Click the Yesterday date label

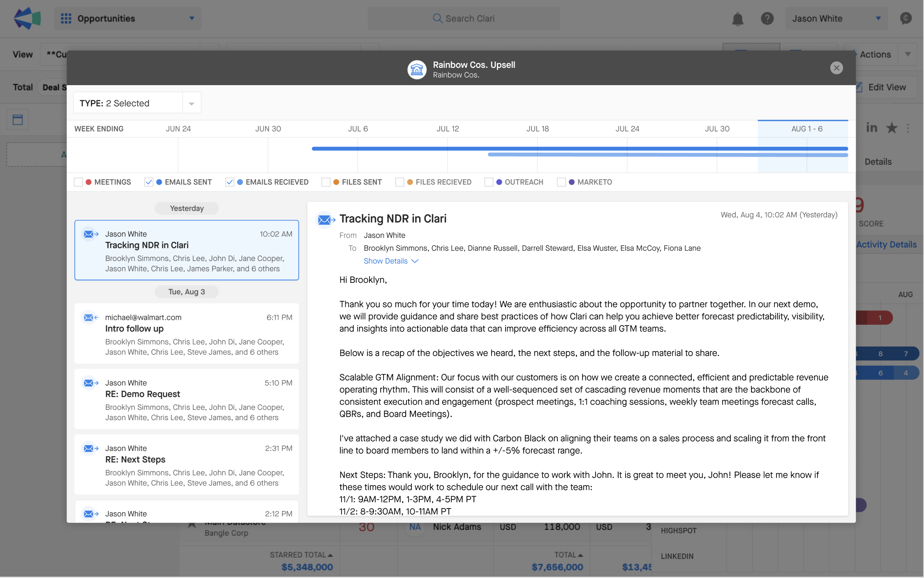[x=187, y=208]
